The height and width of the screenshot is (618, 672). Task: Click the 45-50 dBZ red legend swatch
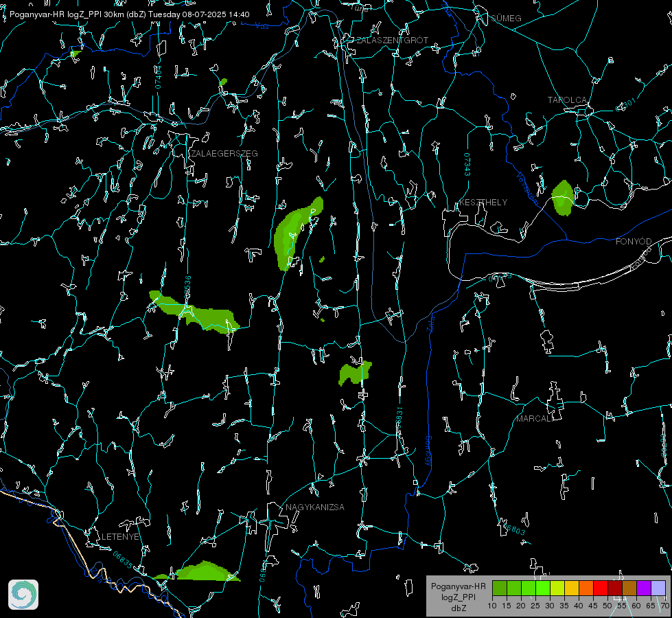click(601, 588)
